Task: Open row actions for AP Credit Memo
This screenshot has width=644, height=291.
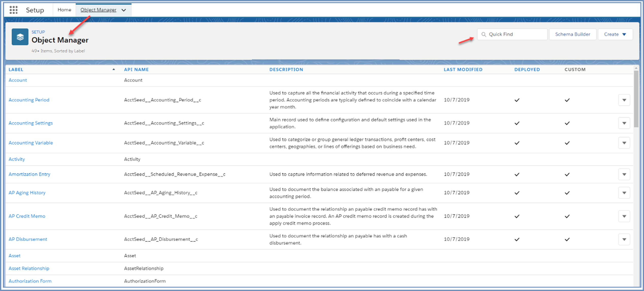Action: point(624,216)
